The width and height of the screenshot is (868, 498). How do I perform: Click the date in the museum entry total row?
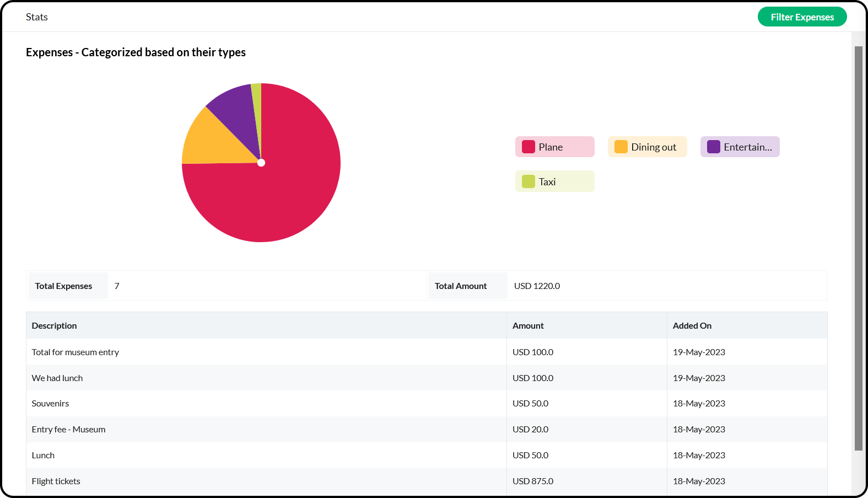699,352
